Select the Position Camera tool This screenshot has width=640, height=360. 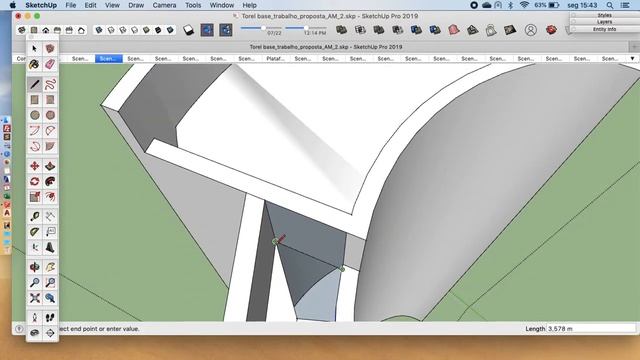[35, 318]
